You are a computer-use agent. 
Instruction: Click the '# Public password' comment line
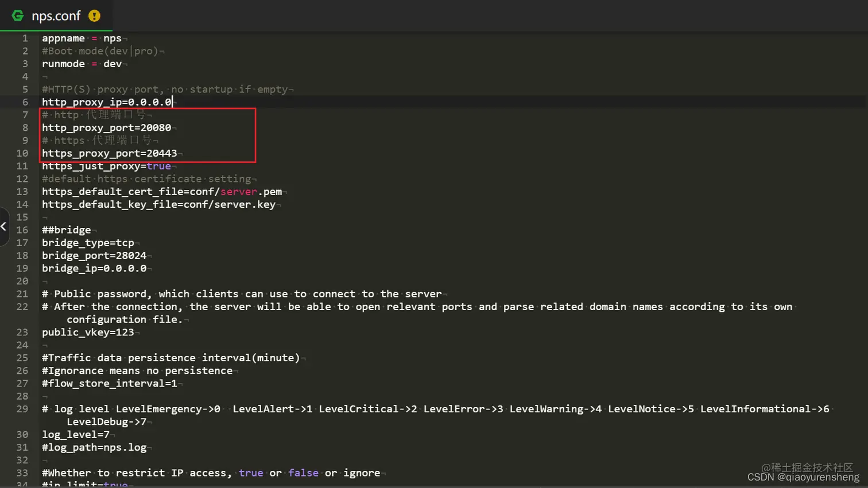pyautogui.click(x=242, y=294)
